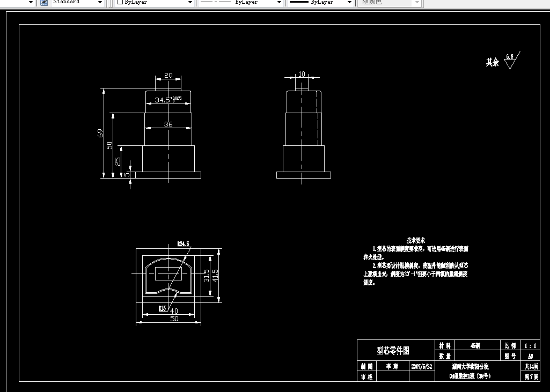Click the 6.3 roughness symbol
The image size is (550, 392).
click(512, 60)
